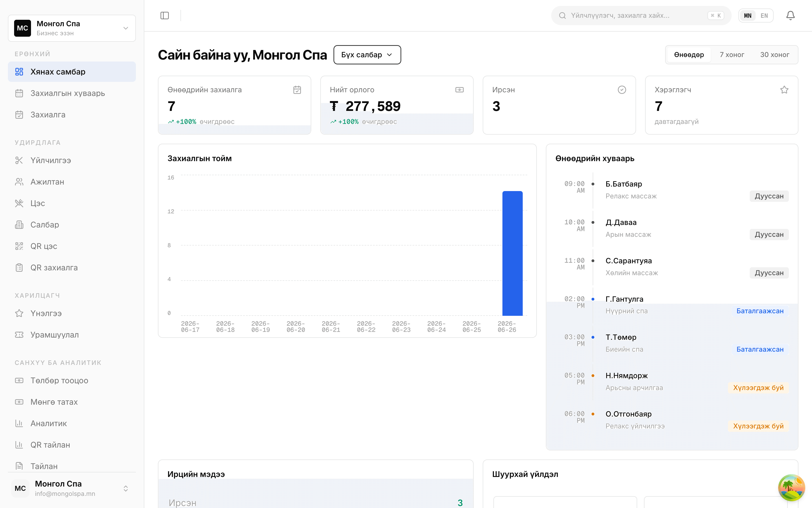
Task: Toggle the sidebar panel icon
Action: (x=164, y=16)
